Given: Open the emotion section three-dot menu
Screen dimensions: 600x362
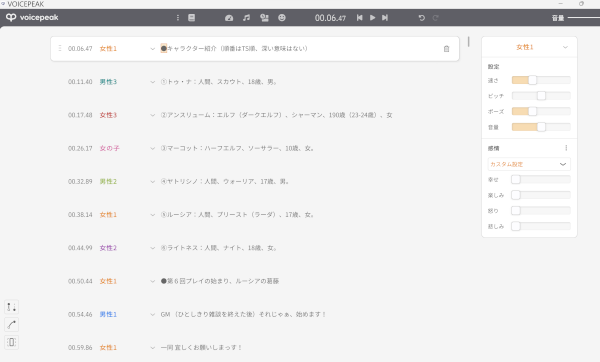Looking at the screenshot, I should click(x=566, y=148).
